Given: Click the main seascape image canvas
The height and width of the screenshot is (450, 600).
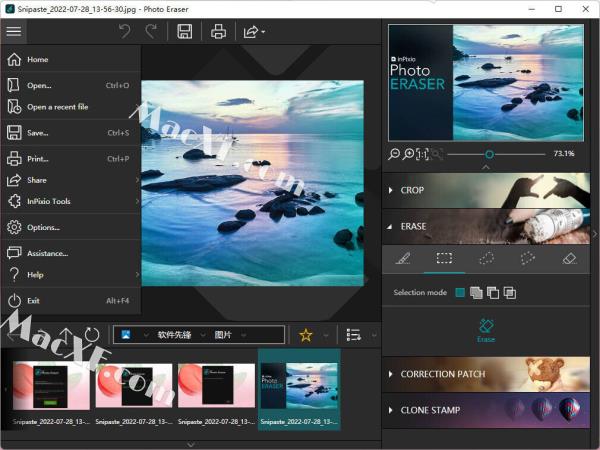Looking at the screenshot, I should pos(253,183).
